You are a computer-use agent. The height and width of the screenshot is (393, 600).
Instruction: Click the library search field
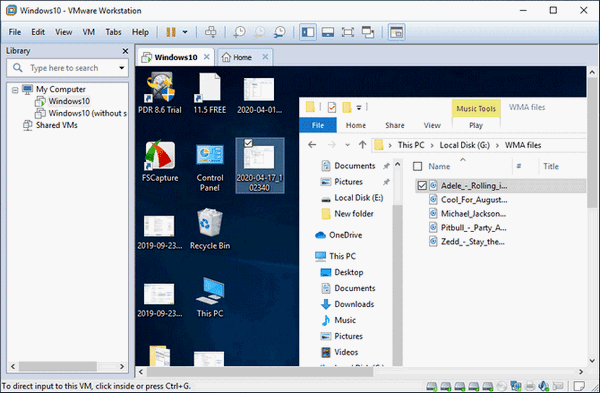67,68
